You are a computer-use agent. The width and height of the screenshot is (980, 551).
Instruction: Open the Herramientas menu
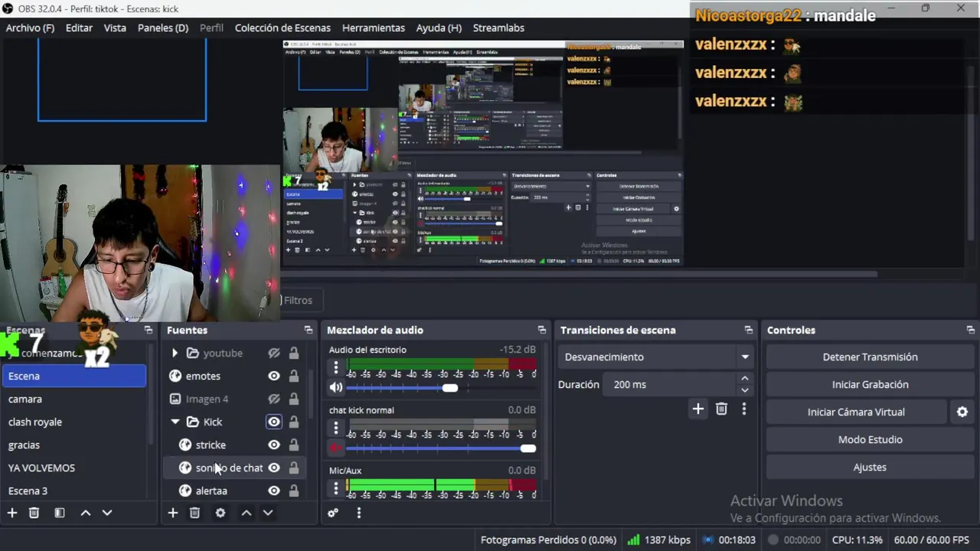[374, 28]
